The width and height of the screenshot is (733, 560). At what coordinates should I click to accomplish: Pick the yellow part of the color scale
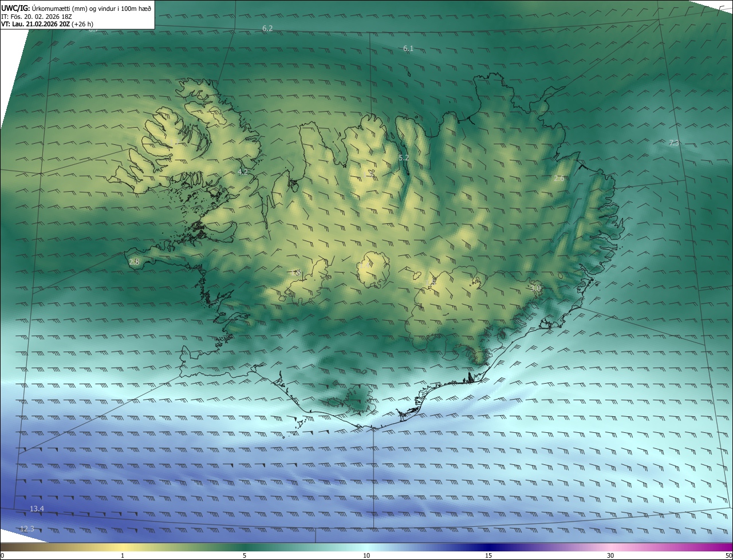(x=123, y=547)
